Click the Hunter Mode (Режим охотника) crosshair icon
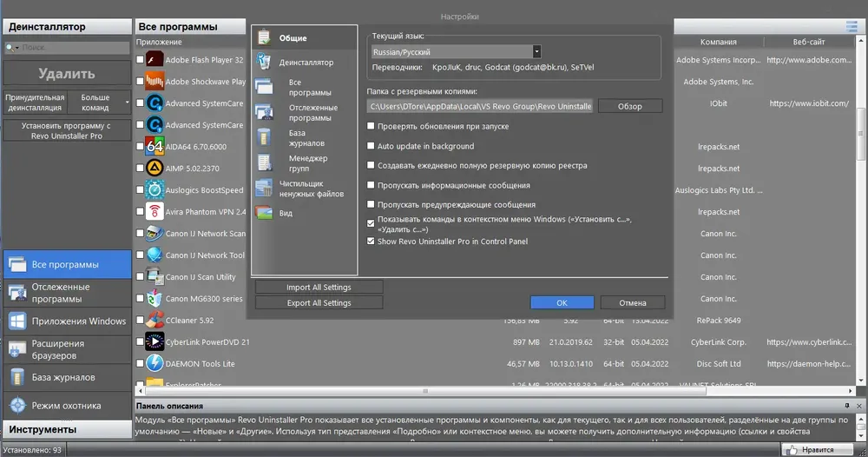868x457 pixels. (x=17, y=405)
